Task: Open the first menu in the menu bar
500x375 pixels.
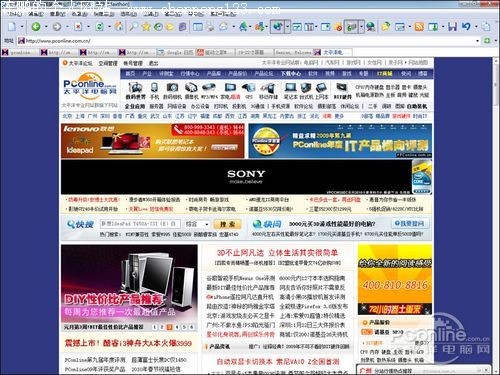Action: (x=14, y=14)
